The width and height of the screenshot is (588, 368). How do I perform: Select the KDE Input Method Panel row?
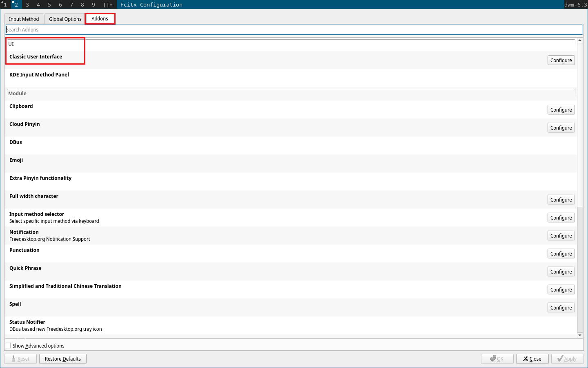[x=292, y=78]
